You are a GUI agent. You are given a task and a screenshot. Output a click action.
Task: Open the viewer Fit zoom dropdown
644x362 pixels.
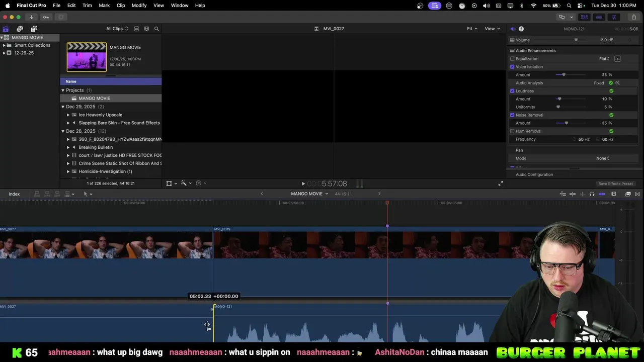(472, 29)
